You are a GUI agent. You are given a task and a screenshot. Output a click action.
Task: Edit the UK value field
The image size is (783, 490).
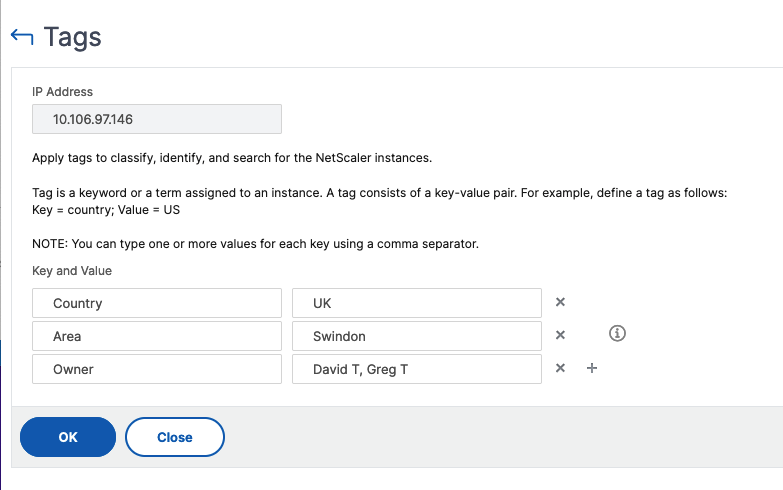417,303
